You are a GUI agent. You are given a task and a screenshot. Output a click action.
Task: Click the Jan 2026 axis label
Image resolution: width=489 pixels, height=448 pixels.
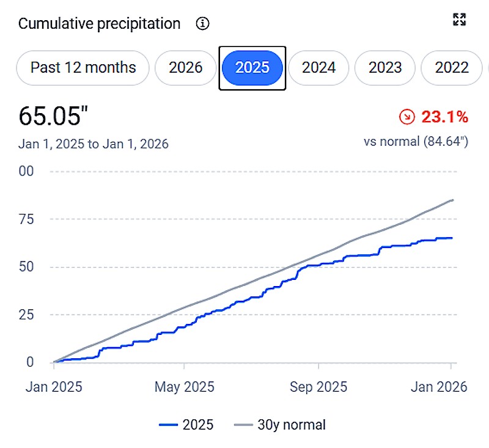point(438,387)
